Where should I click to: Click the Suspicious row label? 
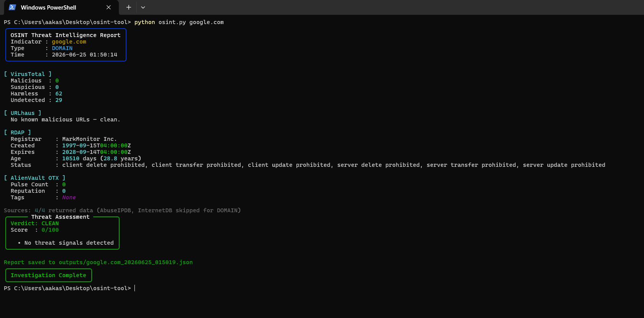tap(28, 87)
